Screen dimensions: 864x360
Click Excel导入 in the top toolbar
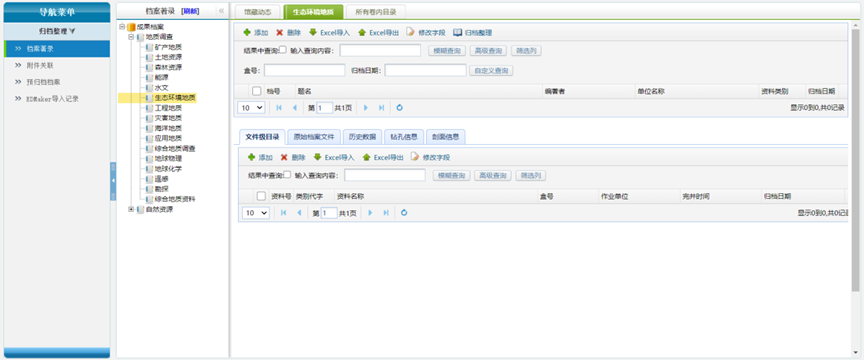tap(329, 33)
